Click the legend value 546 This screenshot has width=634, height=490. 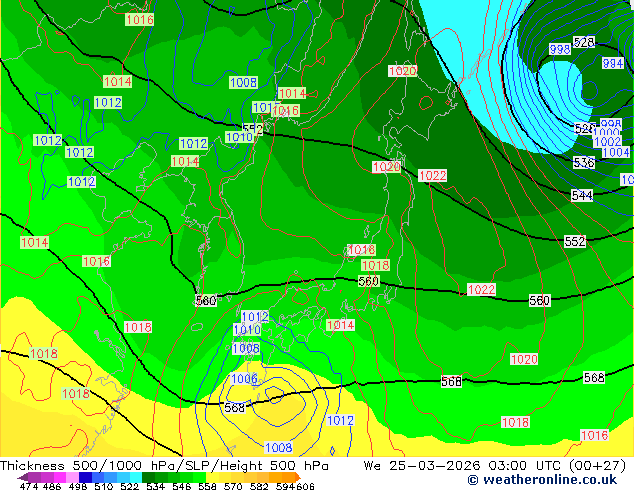point(181,486)
